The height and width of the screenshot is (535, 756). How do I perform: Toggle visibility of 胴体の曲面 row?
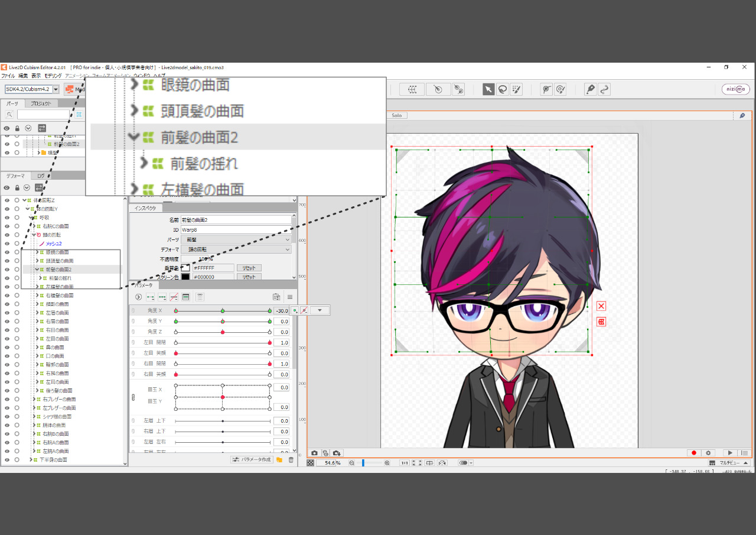coord(7,425)
